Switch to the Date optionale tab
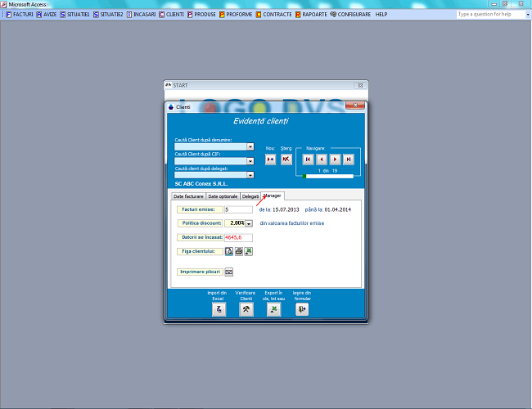 pos(223,196)
